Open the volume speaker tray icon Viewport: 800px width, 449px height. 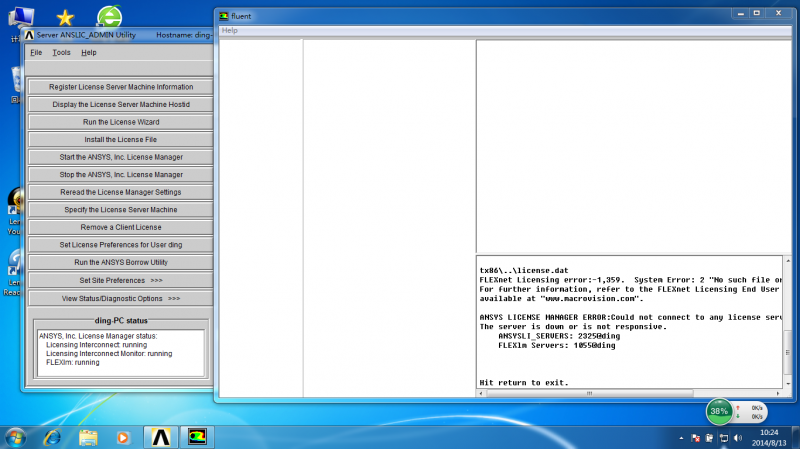coord(738,438)
